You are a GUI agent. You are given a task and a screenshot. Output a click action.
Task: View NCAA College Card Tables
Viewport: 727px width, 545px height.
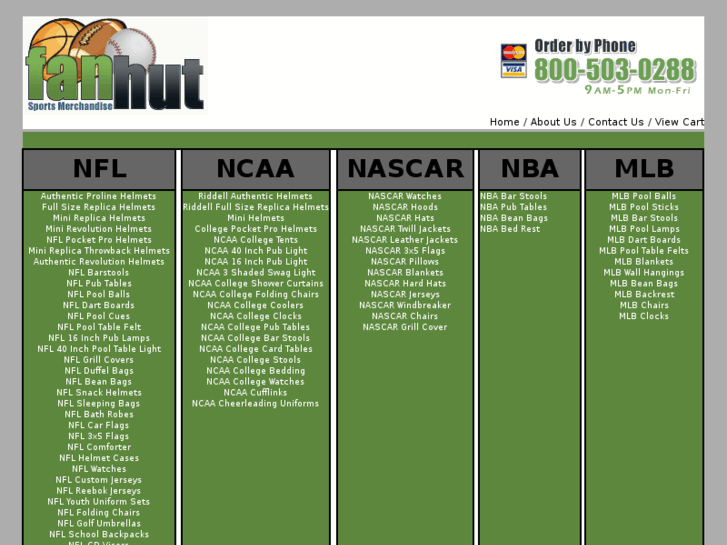pyautogui.click(x=255, y=349)
